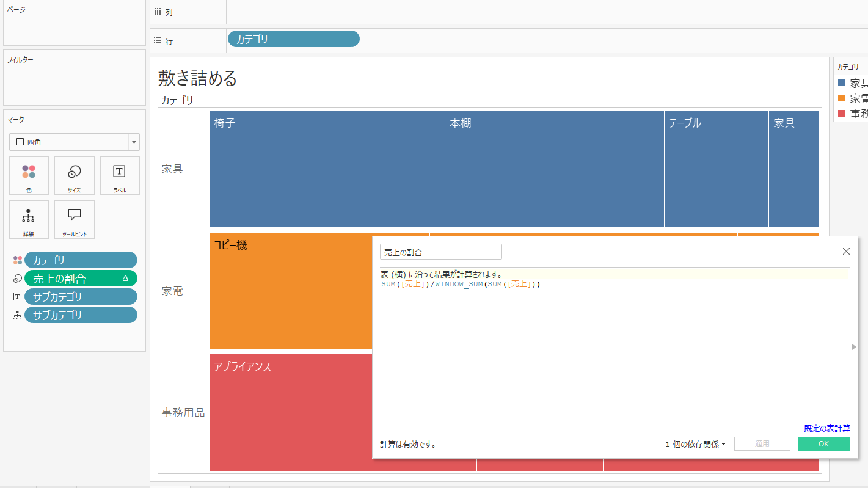Image resolution: width=868 pixels, height=488 pixels.
Task: Click detail icon beside second サブカテゴリ pill
Action: [x=17, y=315]
